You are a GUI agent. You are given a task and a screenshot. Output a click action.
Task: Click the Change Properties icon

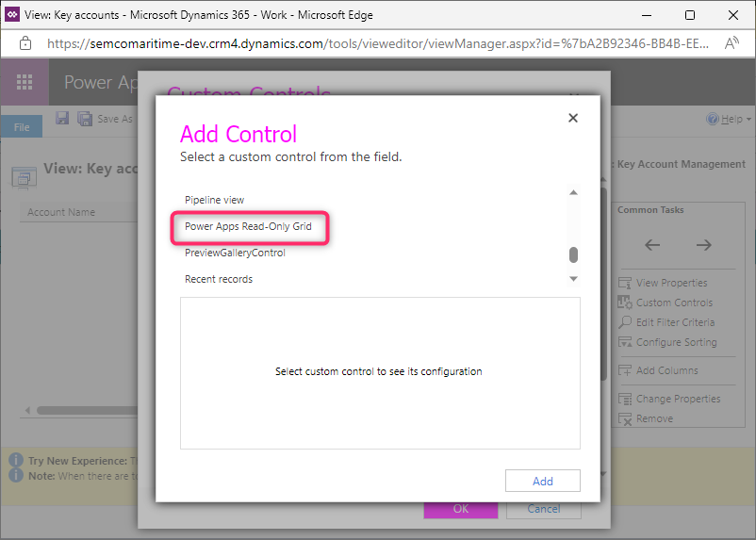pyautogui.click(x=625, y=400)
